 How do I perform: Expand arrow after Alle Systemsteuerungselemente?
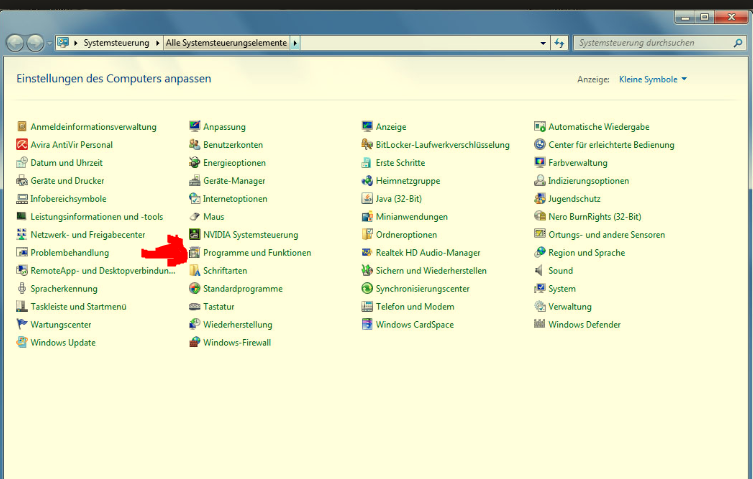(295, 43)
